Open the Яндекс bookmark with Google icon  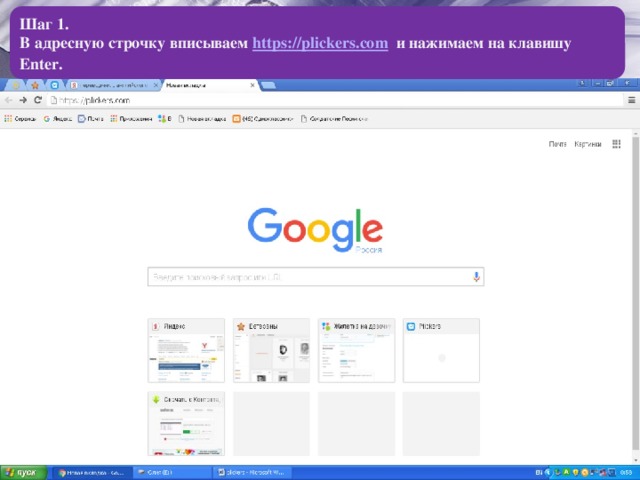coord(58,119)
